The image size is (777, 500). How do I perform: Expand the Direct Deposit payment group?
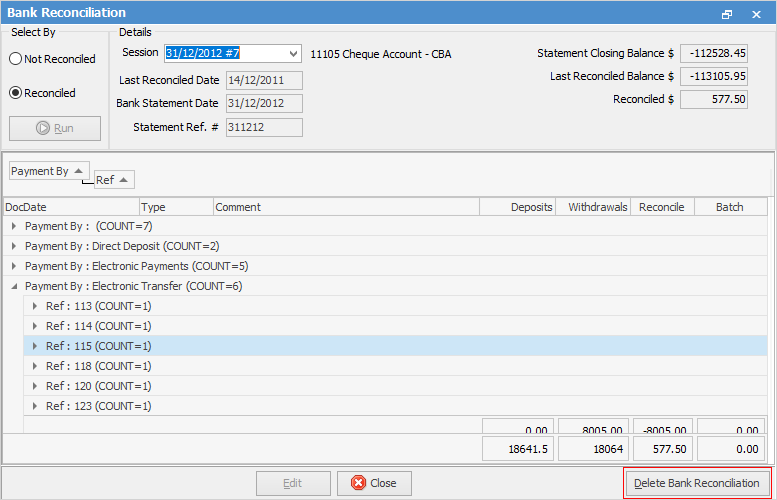(x=14, y=246)
